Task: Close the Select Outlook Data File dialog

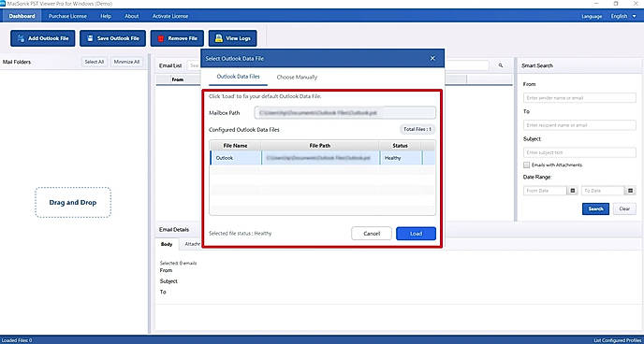Action: point(432,59)
